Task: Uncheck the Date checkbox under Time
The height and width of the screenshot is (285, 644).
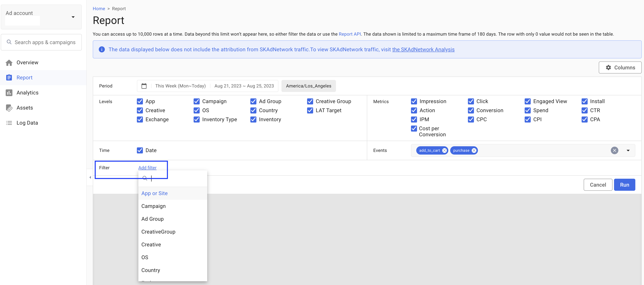Action: [140, 150]
